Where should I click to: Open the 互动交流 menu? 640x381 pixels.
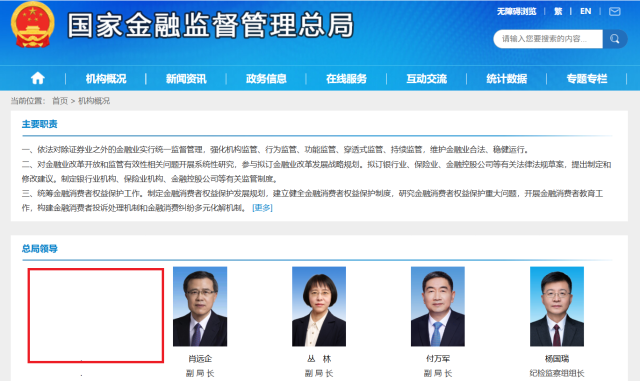coord(426,78)
